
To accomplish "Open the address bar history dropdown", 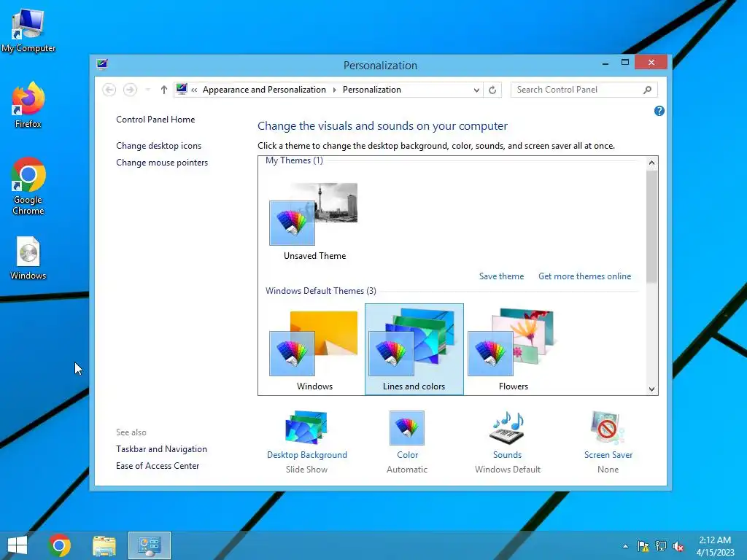I will pos(476,90).
